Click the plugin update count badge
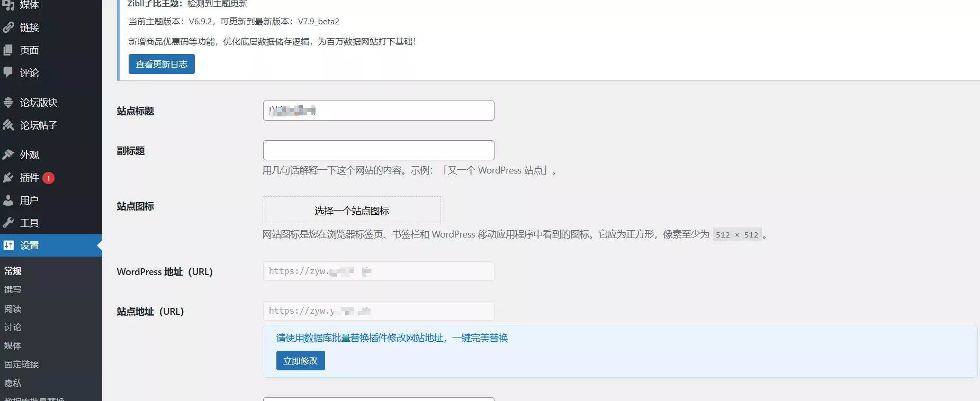The image size is (980, 401). coord(48,178)
